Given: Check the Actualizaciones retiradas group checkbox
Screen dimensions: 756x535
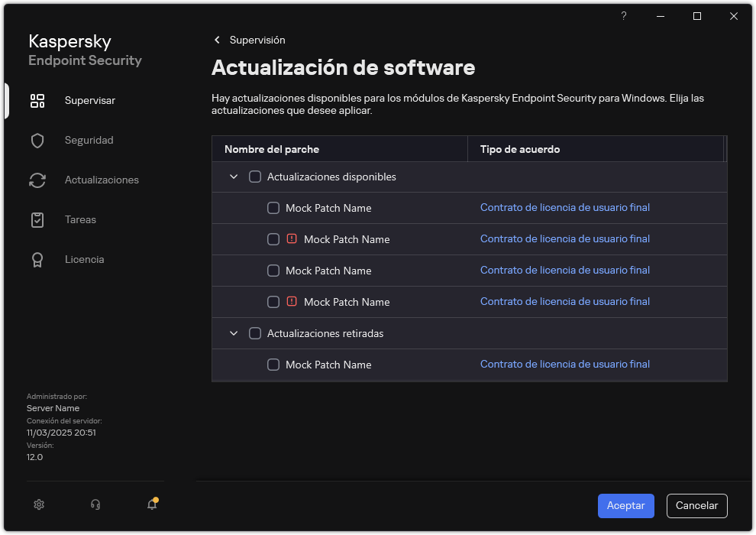Looking at the screenshot, I should point(255,333).
